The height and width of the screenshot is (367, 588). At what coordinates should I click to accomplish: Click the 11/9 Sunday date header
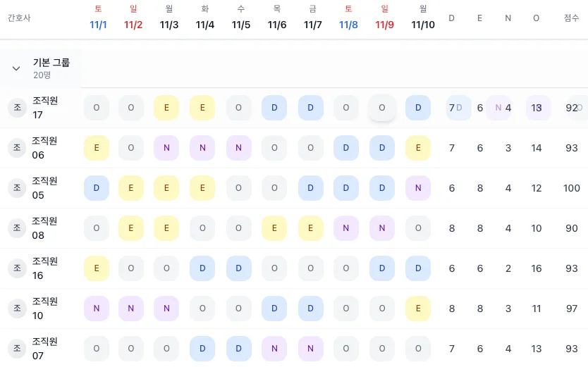click(384, 18)
